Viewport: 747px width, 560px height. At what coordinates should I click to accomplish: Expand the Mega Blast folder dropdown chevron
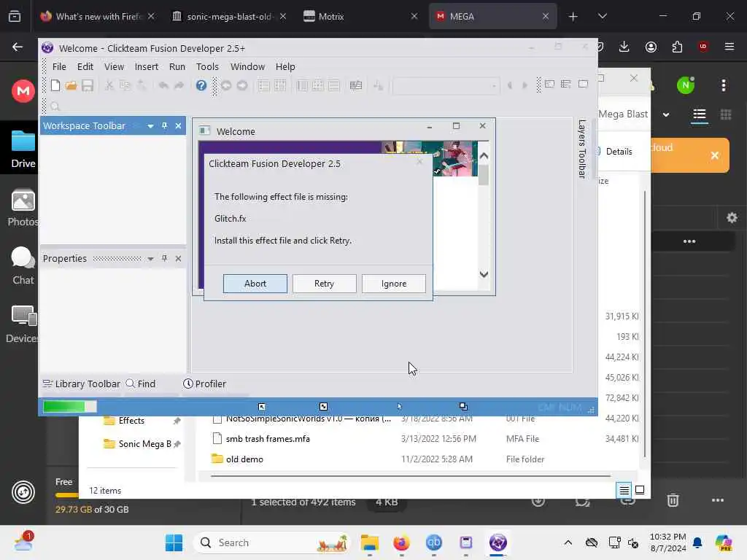coord(666,114)
